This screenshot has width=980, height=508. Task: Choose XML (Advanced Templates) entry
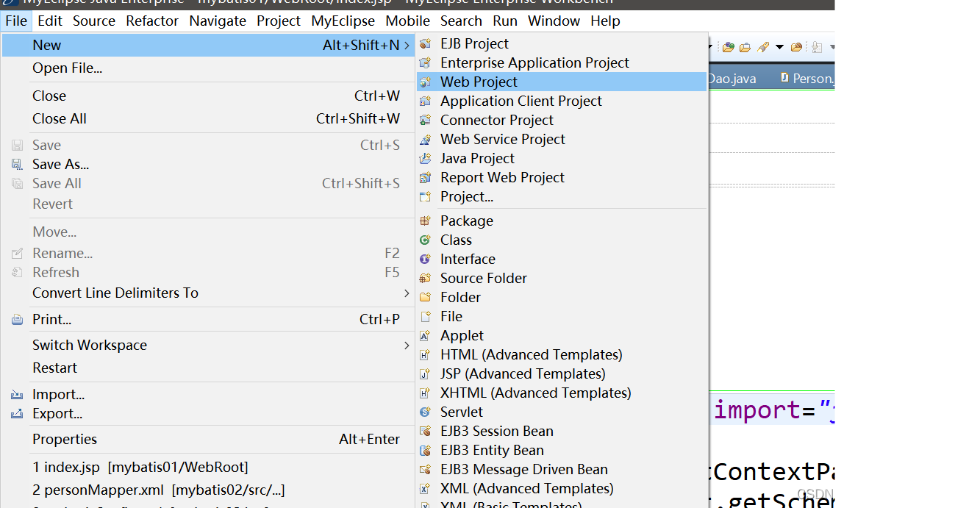click(x=562, y=489)
